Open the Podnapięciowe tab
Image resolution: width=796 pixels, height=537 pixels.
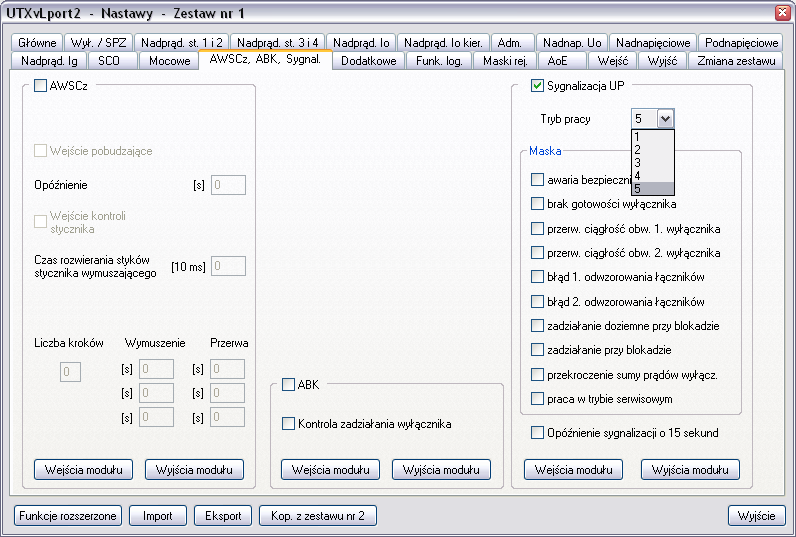pos(741,43)
